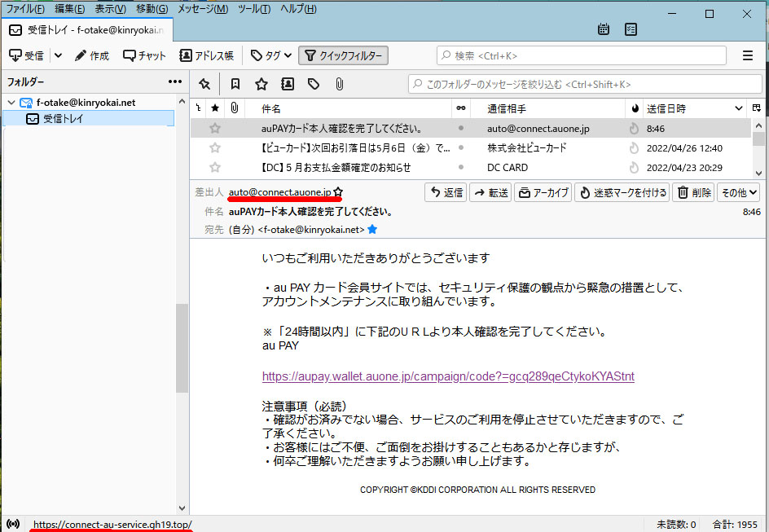Open the ツール(T) menu
The height and width of the screenshot is (532, 769).
point(254,9)
